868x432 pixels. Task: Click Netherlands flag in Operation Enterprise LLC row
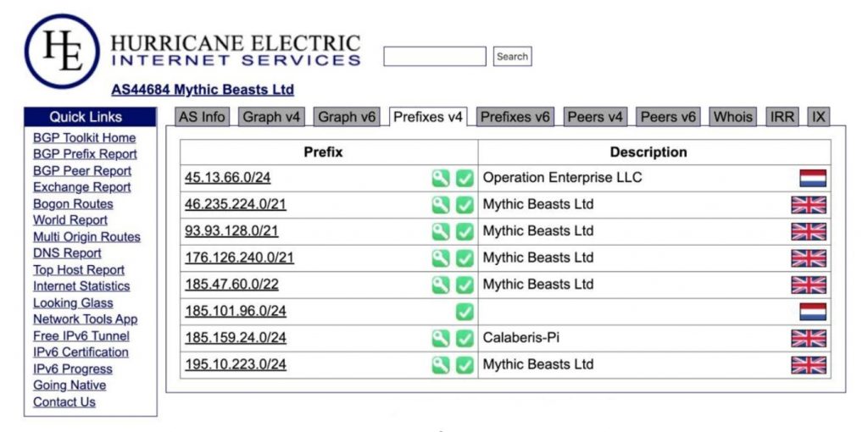tap(813, 178)
